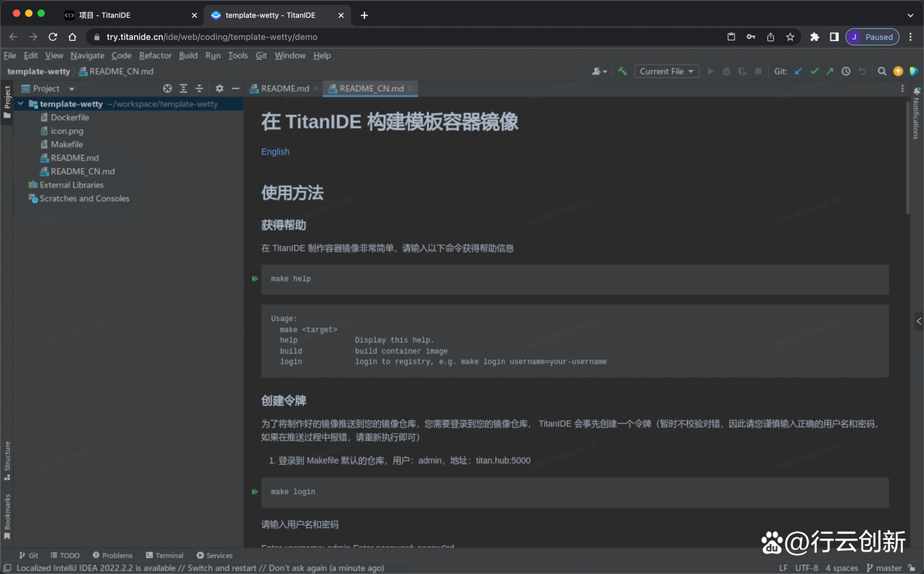Click the UTF-8 encoding in status bar

click(806, 568)
